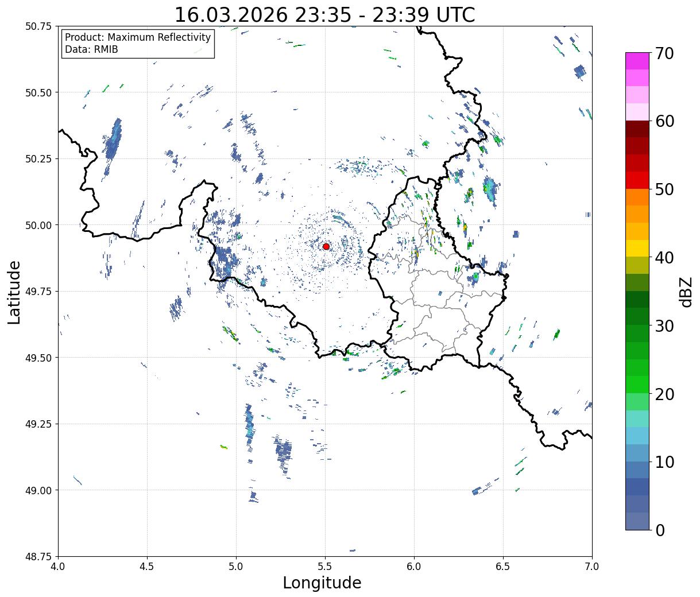Click the latitude tick label 48.75
The height and width of the screenshot is (597, 700).
click(x=38, y=557)
